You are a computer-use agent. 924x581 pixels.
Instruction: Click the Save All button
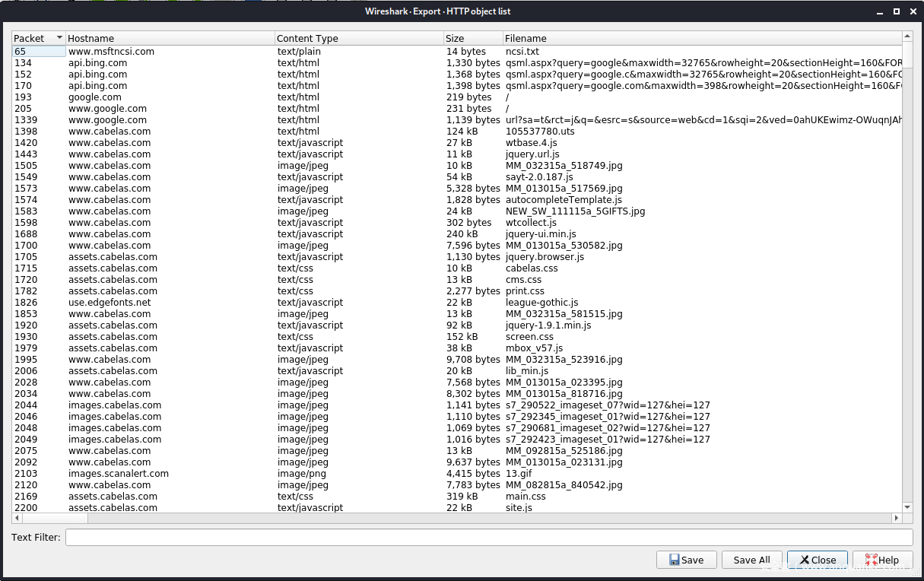751,560
